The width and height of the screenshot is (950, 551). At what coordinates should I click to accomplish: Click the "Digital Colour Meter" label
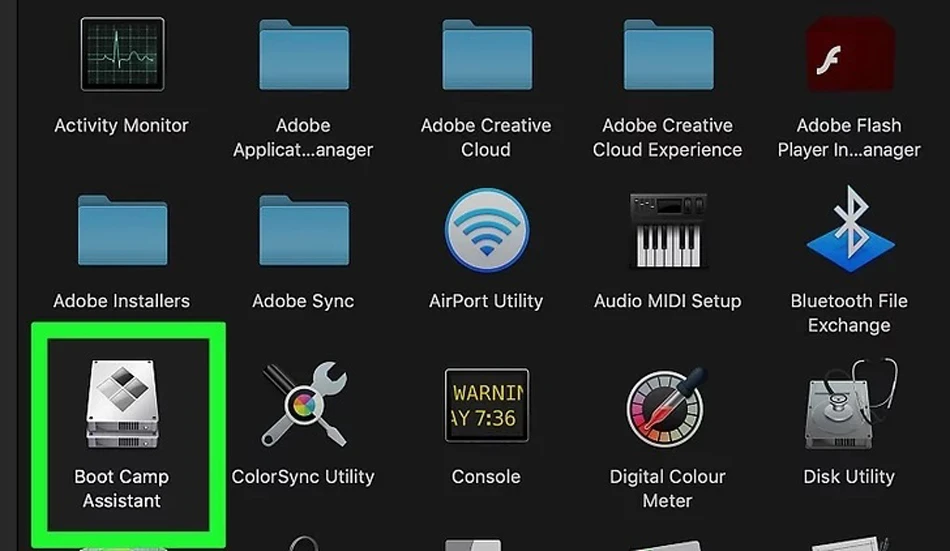tap(668, 489)
